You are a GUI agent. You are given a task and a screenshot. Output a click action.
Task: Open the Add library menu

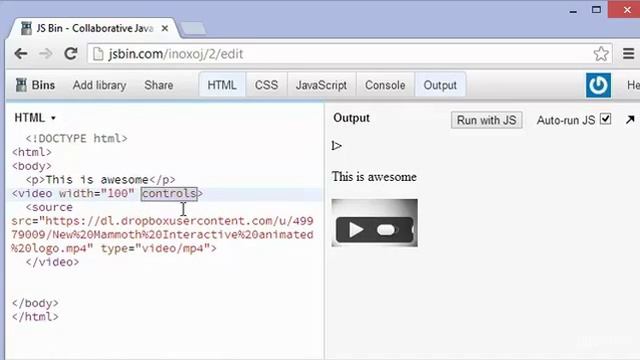(x=99, y=85)
